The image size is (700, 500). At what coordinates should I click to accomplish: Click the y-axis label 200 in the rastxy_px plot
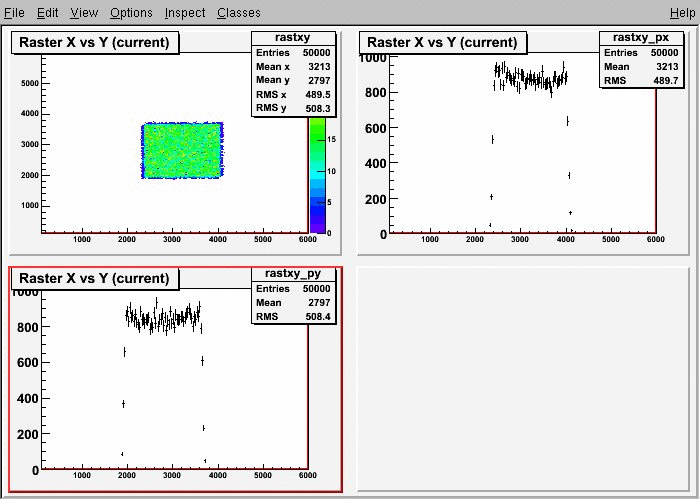click(x=376, y=199)
